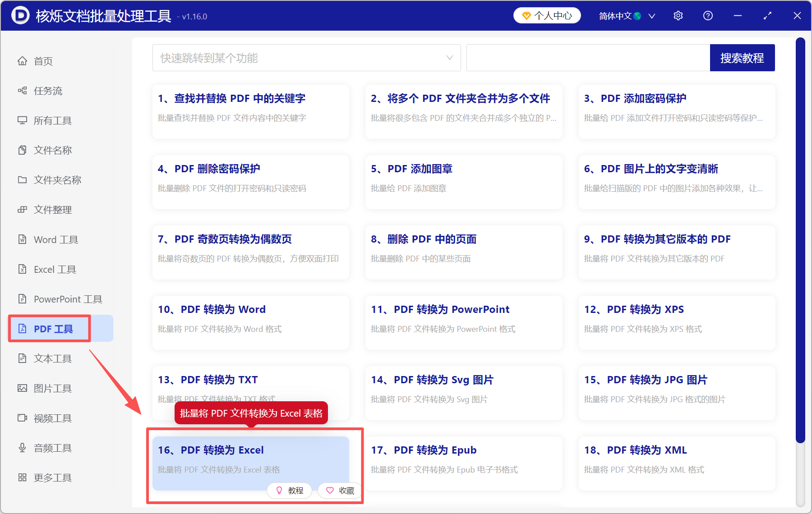Click the 搜索教程 search button
Screen dimensions: 812x514
742,58
